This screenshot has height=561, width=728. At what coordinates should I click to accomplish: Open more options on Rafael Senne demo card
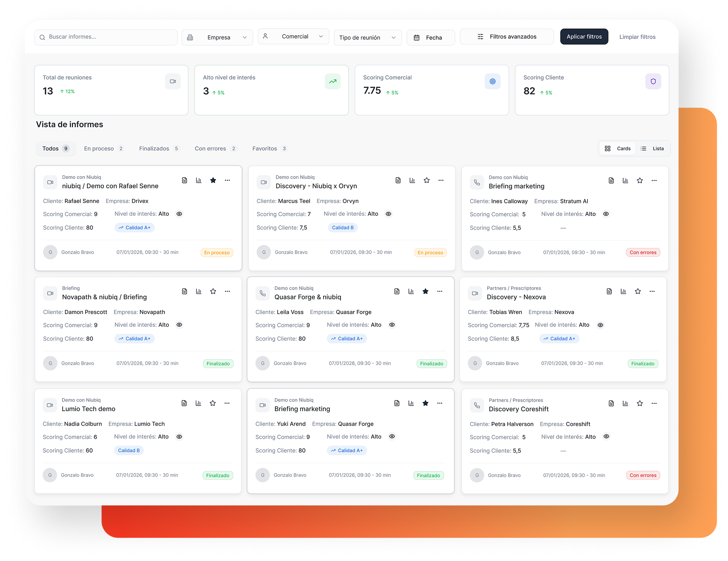[227, 180]
